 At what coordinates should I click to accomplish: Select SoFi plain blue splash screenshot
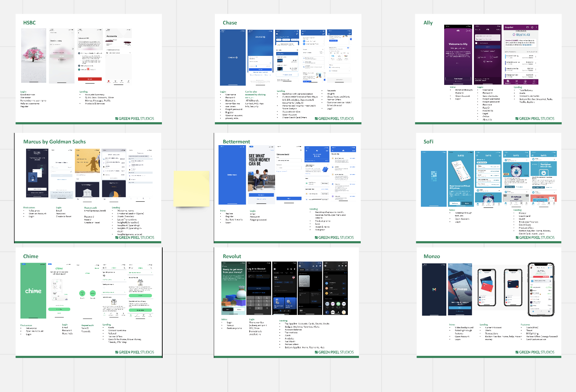(434, 179)
